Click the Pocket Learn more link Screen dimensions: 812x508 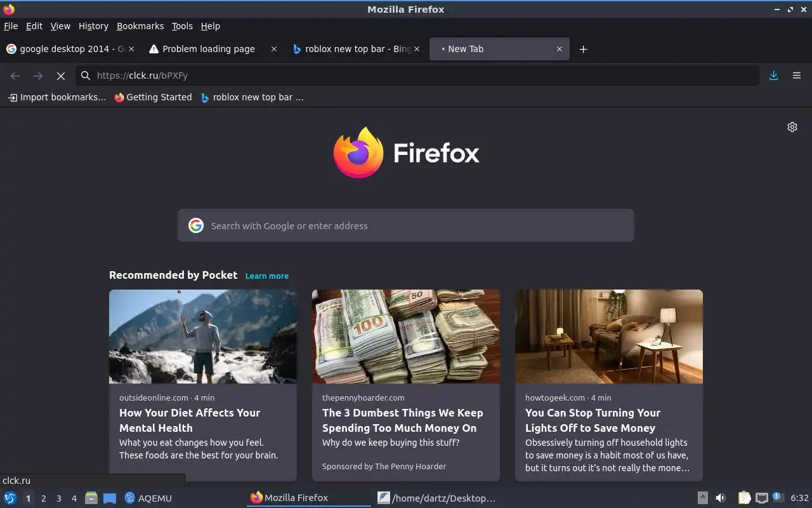pyautogui.click(x=267, y=276)
